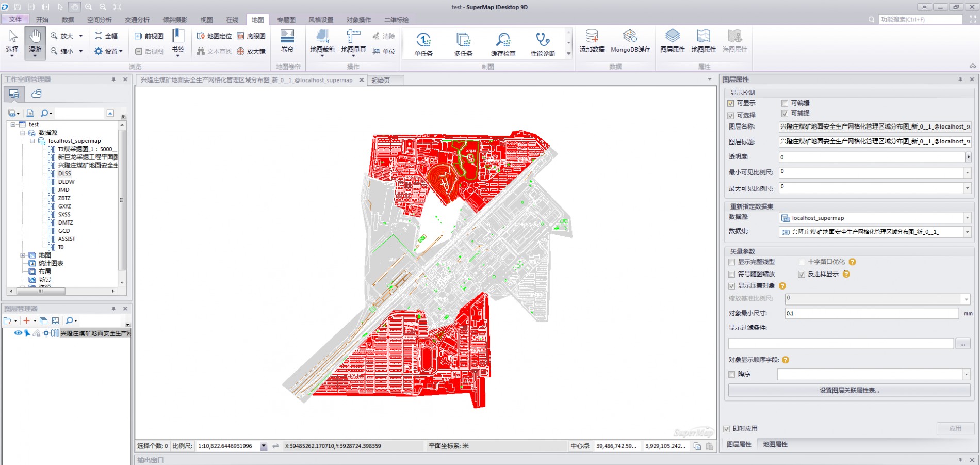Toggle 反走样显示 checkbox
This screenshot has height=465, width=980.
802,274
